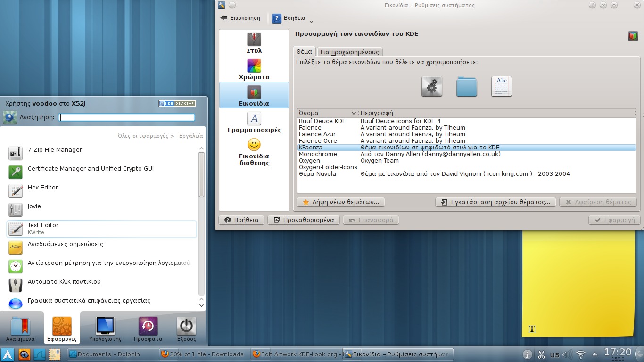Click Εγκατάσταση αρχείου θέματος button
The image size is (644, 362).
click(495, 202)
